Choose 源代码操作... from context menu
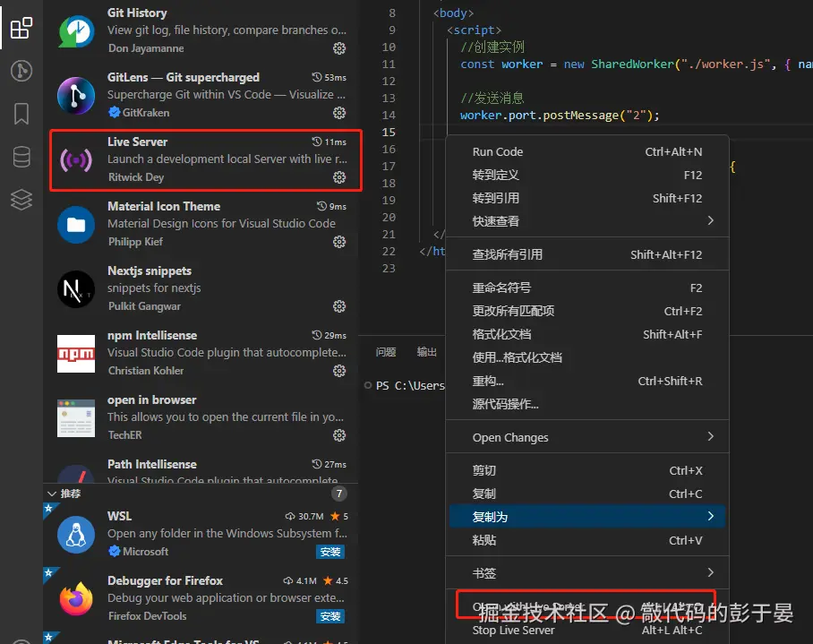 pos(587,404)
